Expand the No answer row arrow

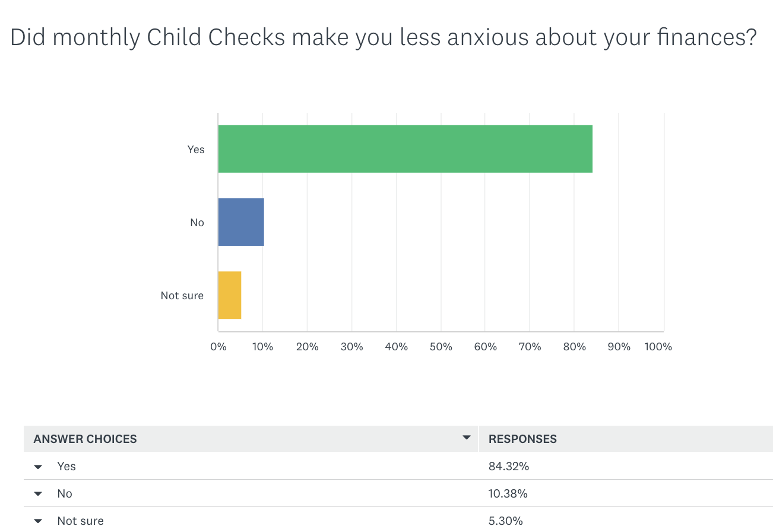39,494
